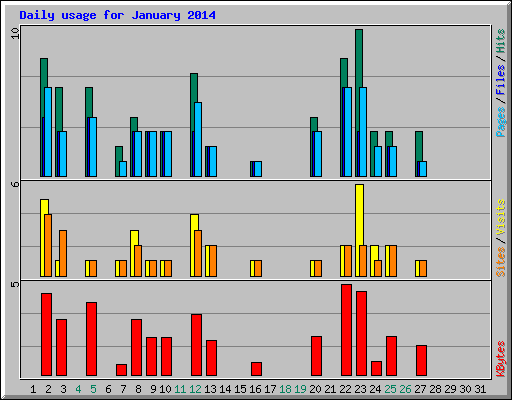Select the tall yellow Visits bar on day 23
This screenshot has height=400, width=512.
point(359,215)
